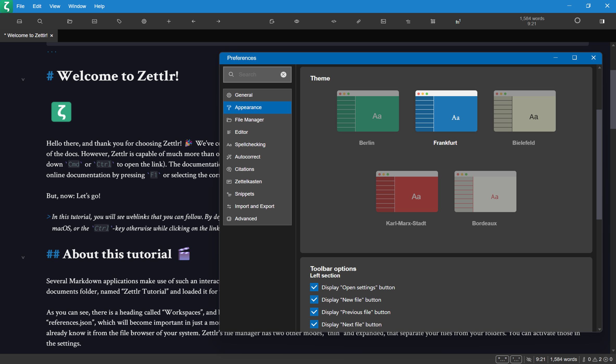Go to next file arrow

[x=218, y=21]
